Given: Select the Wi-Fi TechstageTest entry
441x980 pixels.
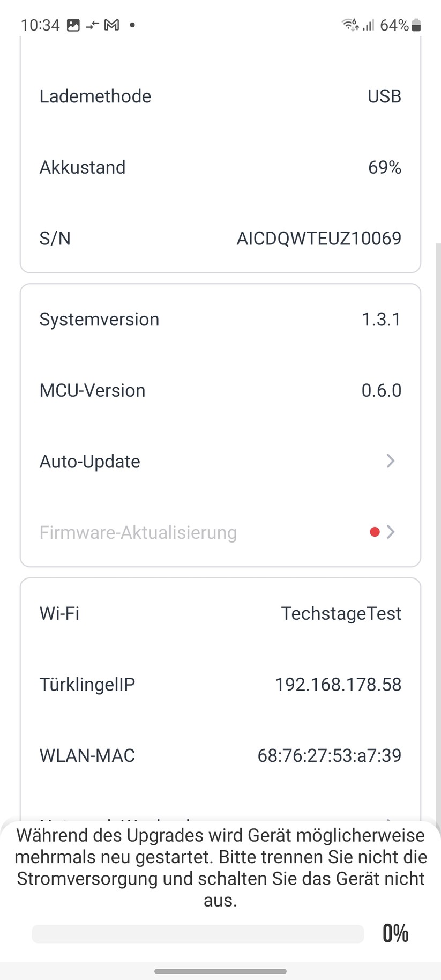Looking at the screenshot, I should pyautogui.click(x=220, y=613).
